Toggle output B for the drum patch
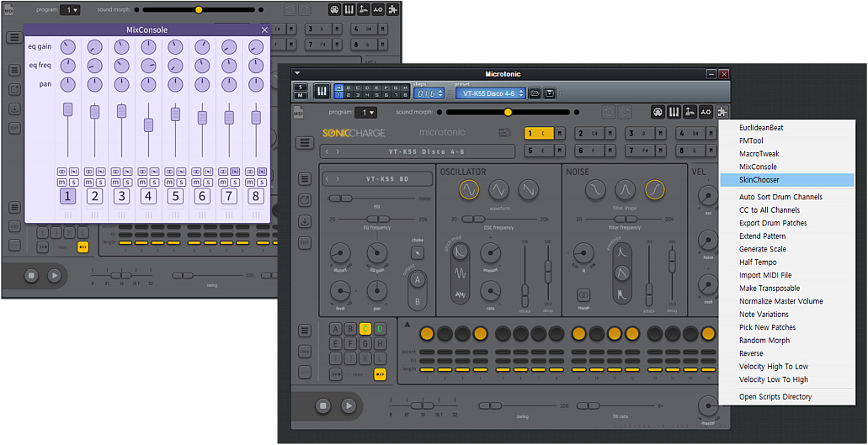The height and width of the screenshot is (445, 868). pos(418,301)
